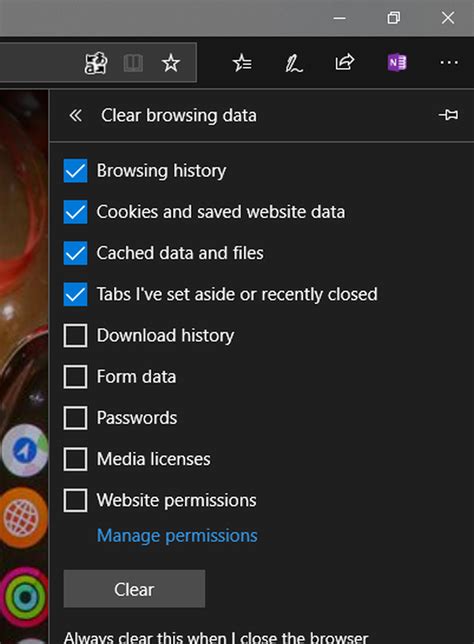Open the Manage permissions link
The width and height of the screenshot is (474, 644).
[177, 536]
